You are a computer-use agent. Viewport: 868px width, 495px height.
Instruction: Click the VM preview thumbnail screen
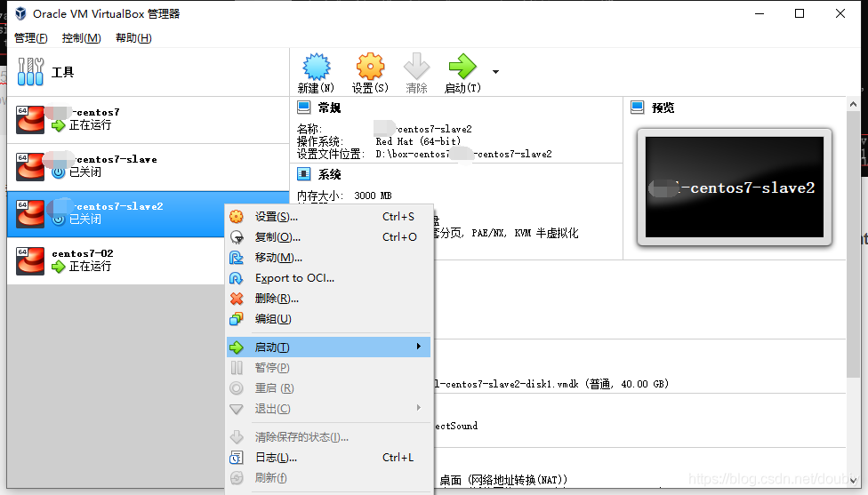coord(735,187)
